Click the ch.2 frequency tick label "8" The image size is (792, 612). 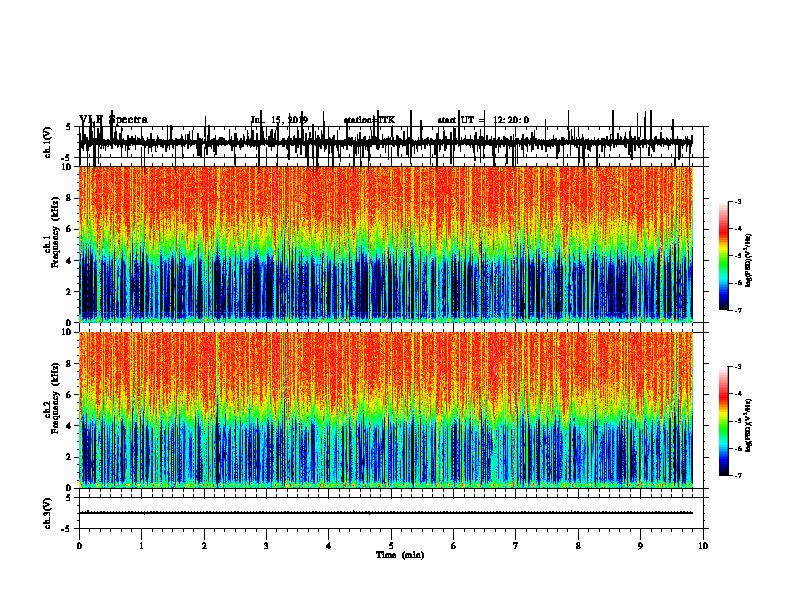(69, 364)
